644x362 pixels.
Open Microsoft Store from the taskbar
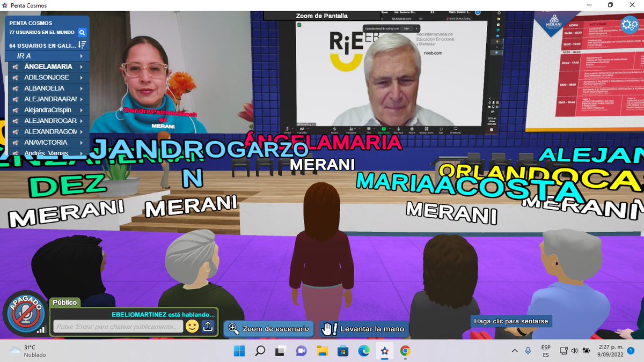tap(342, 351)
